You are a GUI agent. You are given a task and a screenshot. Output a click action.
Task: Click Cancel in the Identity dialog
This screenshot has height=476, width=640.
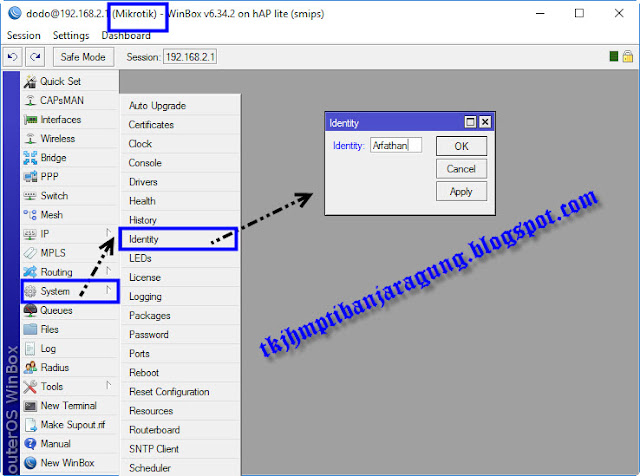tap(461, 169)
